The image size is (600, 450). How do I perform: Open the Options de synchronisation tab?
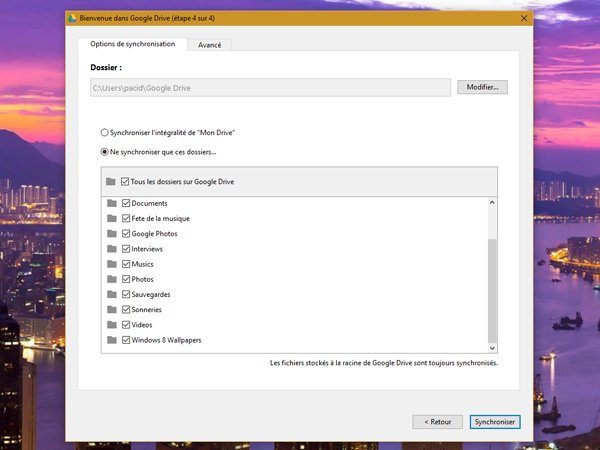pyautogui.click(x=132, y=44)
